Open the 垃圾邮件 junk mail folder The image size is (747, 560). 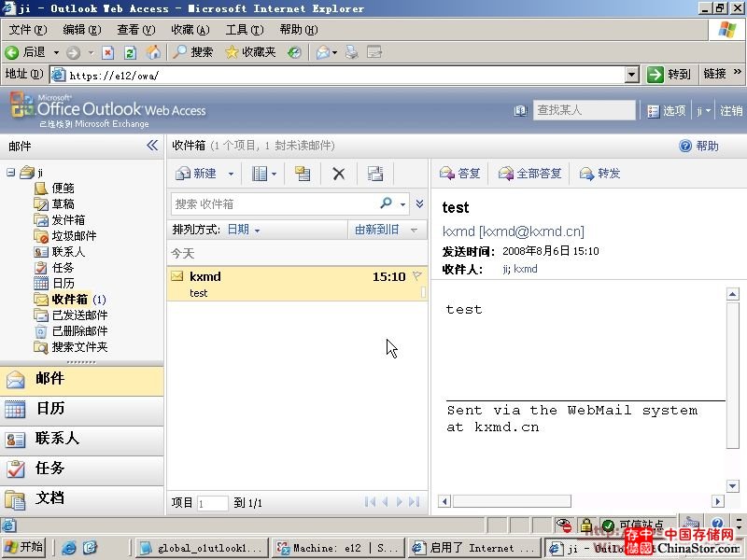tap(74, 236)
